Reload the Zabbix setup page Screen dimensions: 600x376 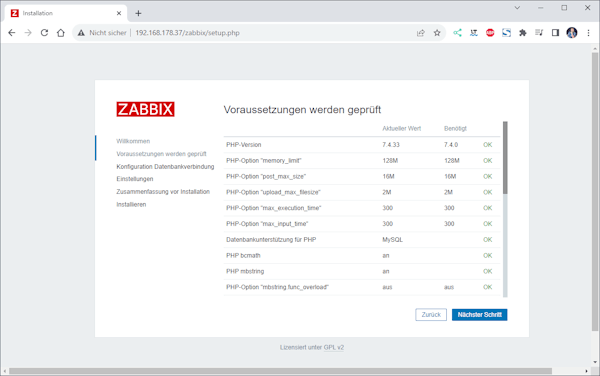pyautogui.click(x=44, y=33)
